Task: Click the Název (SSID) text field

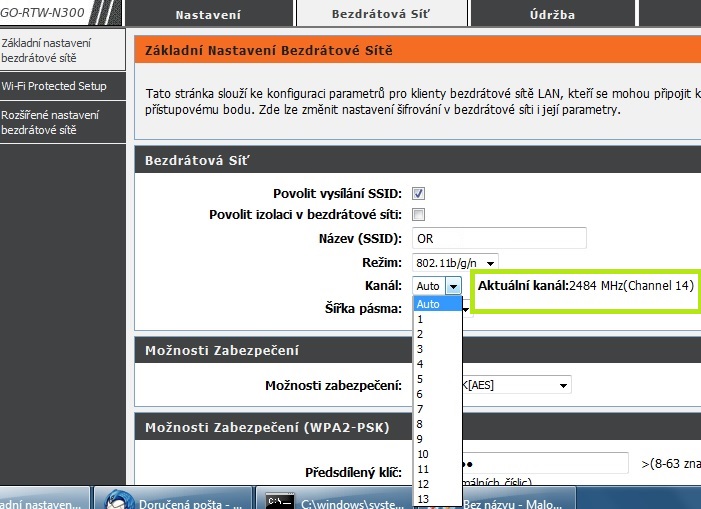Action: (499, 238)
